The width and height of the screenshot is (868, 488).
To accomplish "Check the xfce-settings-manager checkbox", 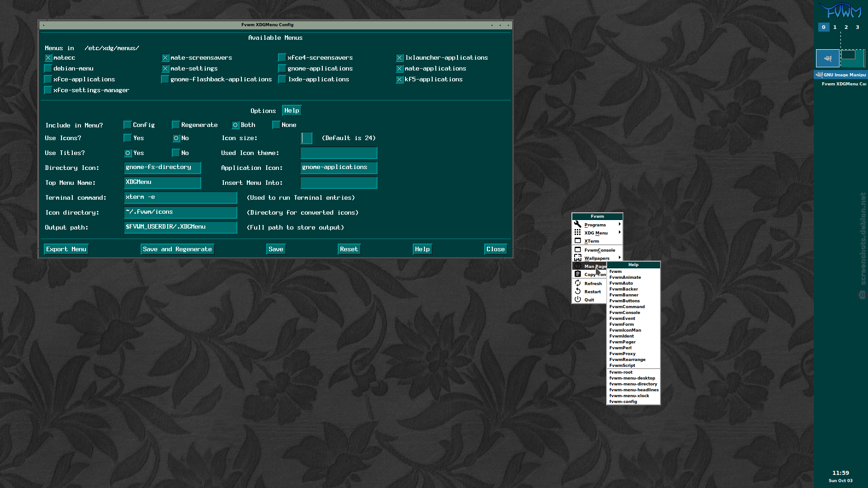I will pos(48,90).
